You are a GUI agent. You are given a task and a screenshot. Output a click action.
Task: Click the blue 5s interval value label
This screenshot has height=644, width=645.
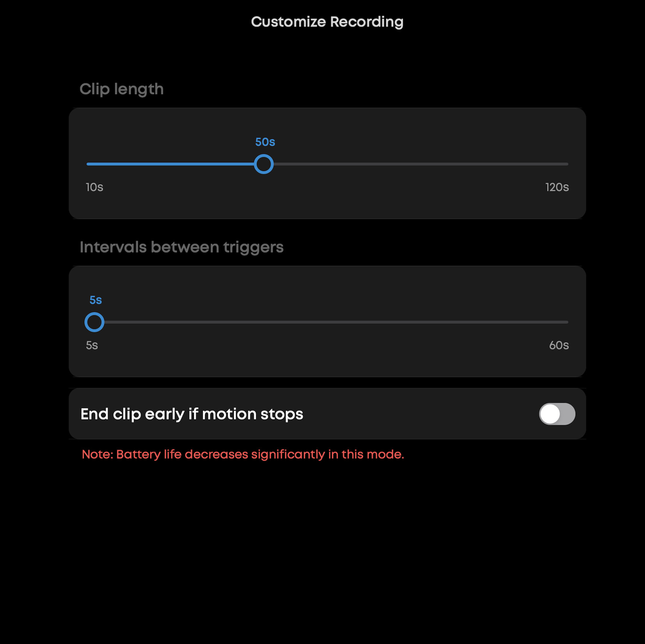[96, 300]
